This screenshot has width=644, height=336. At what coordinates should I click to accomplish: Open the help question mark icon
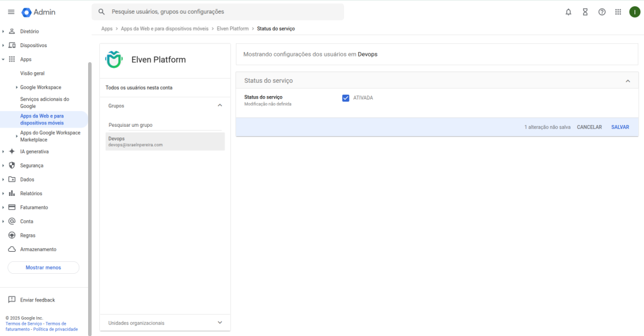coord(602,12)
